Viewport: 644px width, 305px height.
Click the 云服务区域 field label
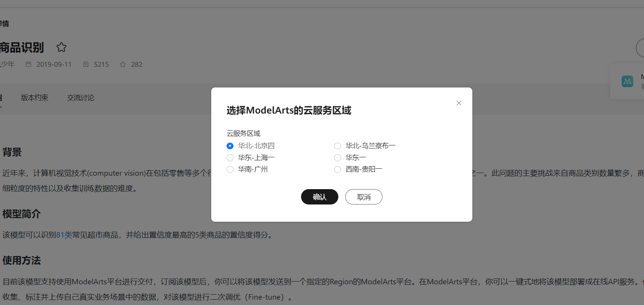pyautogui.click(x=243, y=134)
